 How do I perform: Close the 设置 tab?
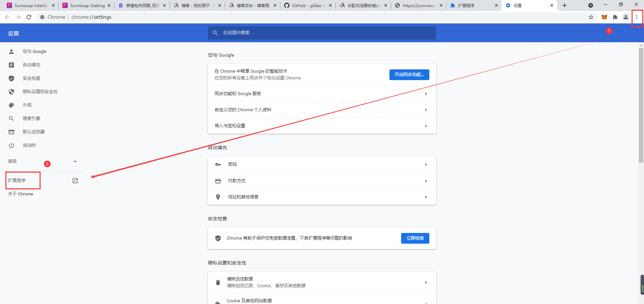[x=552, y=5]
